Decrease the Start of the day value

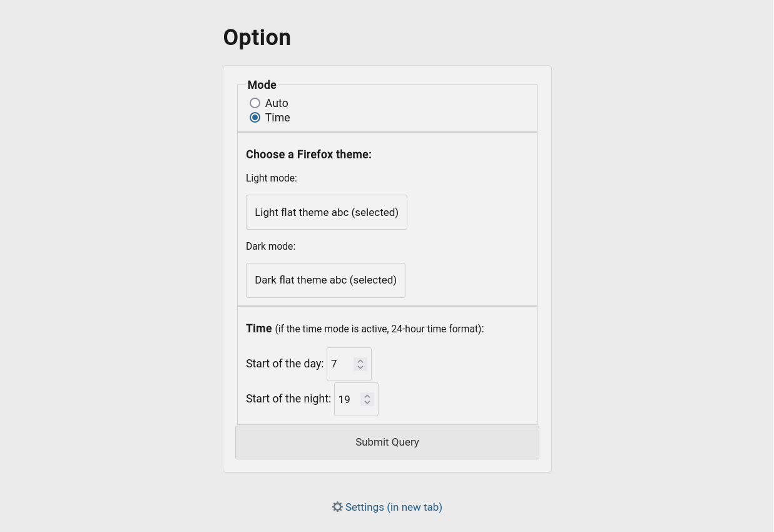360,367
